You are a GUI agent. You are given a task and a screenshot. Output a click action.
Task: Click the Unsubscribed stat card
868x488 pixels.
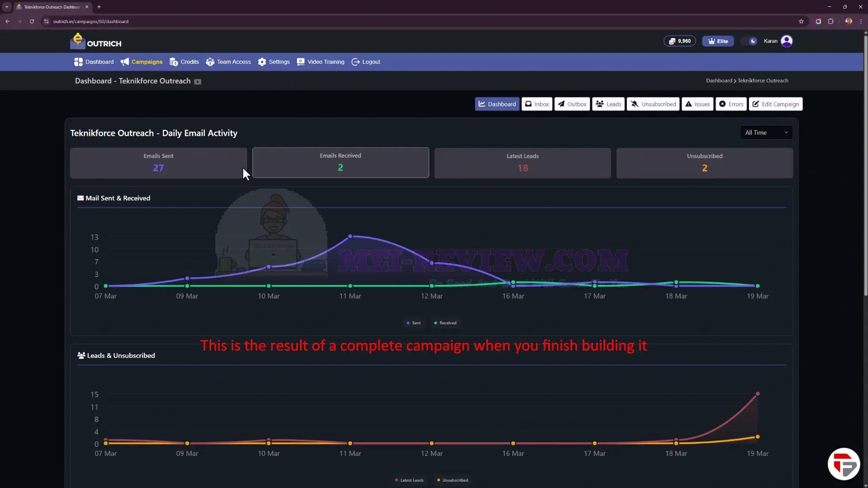(x=704, y=163)
